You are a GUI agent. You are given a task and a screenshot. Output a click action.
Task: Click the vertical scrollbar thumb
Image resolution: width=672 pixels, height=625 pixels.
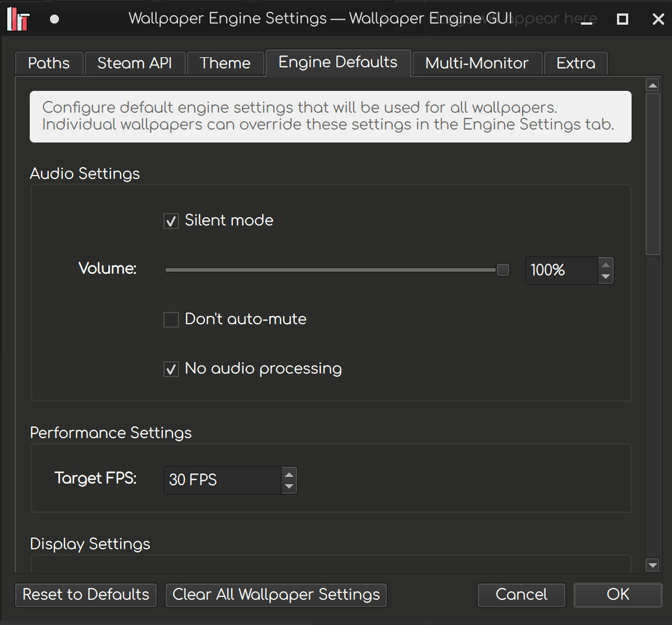pos(653,174)
